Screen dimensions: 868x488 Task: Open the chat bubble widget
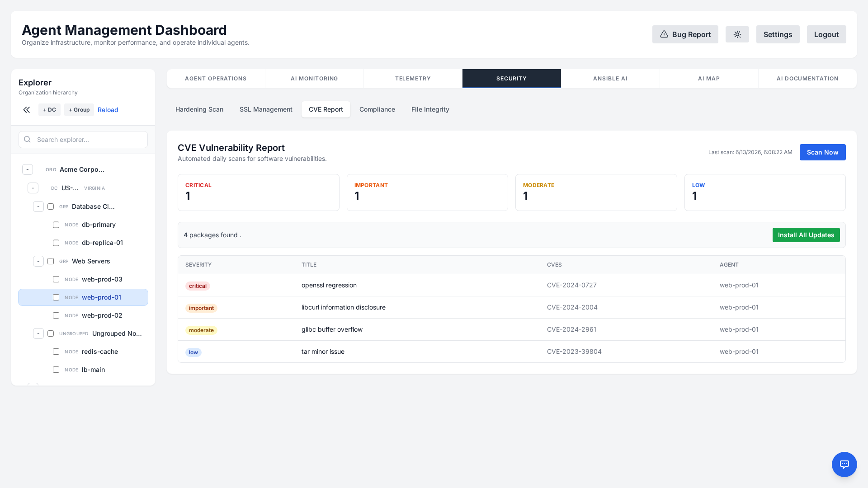(844, 465)
